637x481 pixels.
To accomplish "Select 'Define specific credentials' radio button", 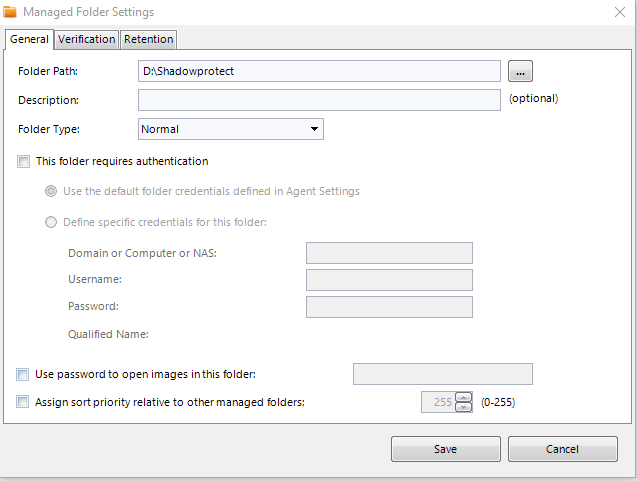I will [x=51, y=222].
